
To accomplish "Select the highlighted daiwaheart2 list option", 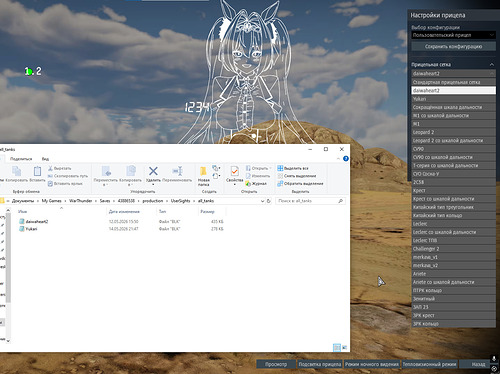I will point(453,90).
